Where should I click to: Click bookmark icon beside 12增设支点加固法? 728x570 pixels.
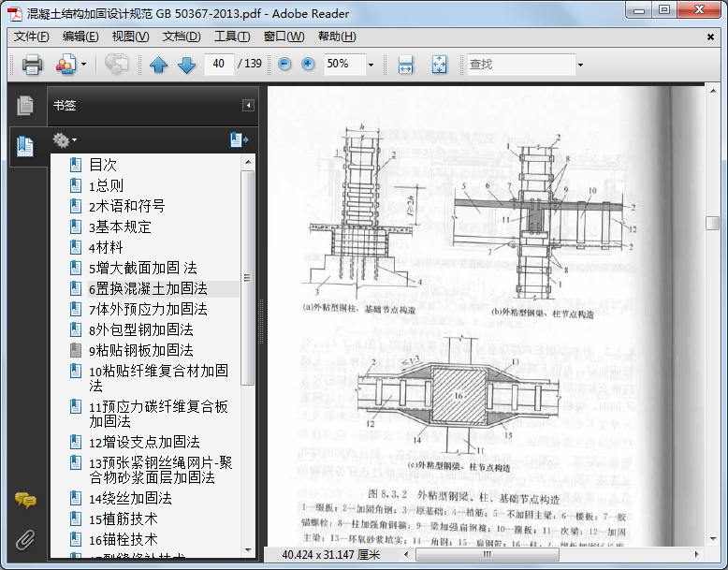click(75, 442)
